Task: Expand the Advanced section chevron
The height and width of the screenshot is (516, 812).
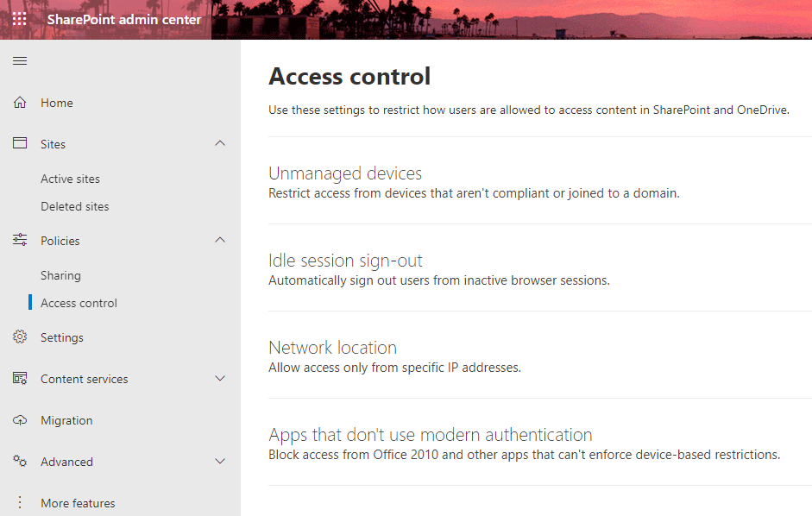Action: [x=220, y=461]
